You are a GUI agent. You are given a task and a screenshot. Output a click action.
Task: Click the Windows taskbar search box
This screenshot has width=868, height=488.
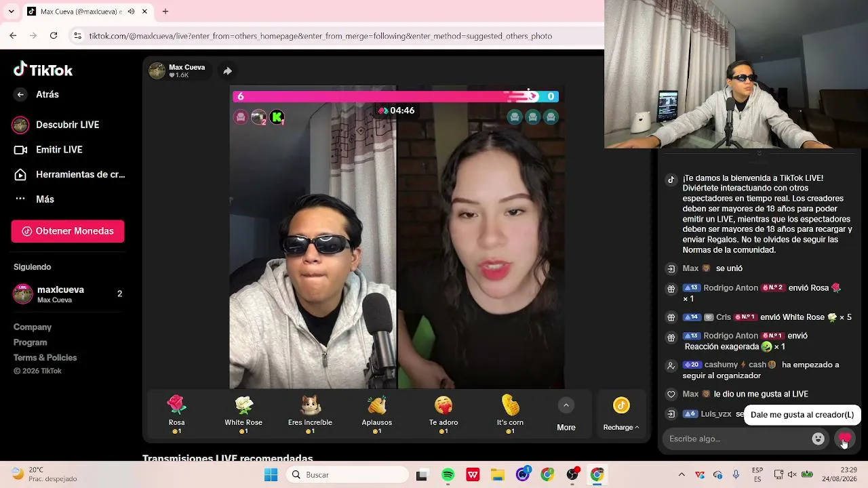tap(347, 474)
